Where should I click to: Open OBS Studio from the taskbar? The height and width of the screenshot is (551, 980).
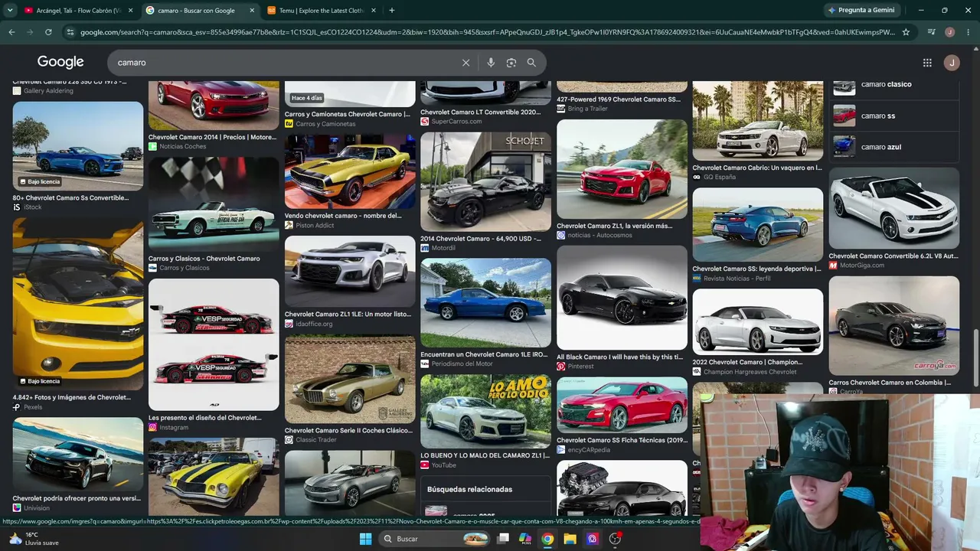coord(615,539)
